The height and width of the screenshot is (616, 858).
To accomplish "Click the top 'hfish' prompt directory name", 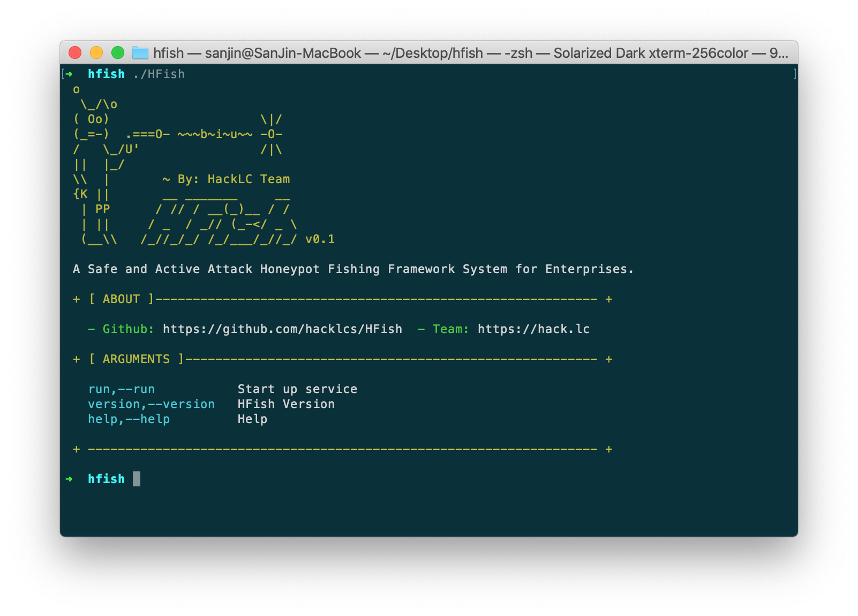I will 106,74.
